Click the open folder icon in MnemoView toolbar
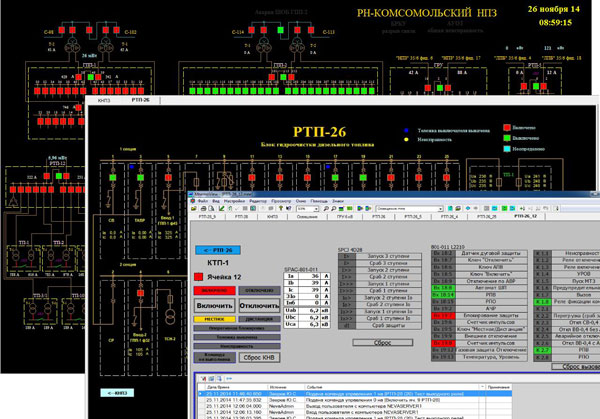 pos(194,209)
